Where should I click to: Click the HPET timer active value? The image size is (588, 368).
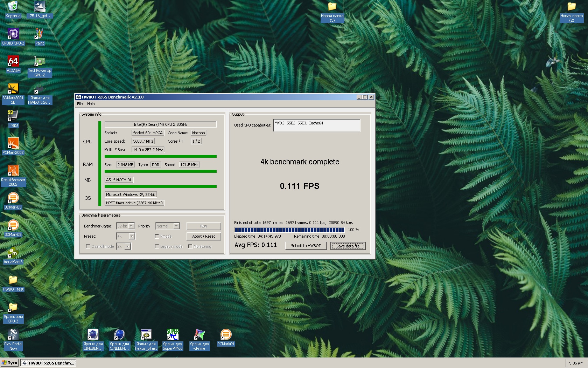134,203
